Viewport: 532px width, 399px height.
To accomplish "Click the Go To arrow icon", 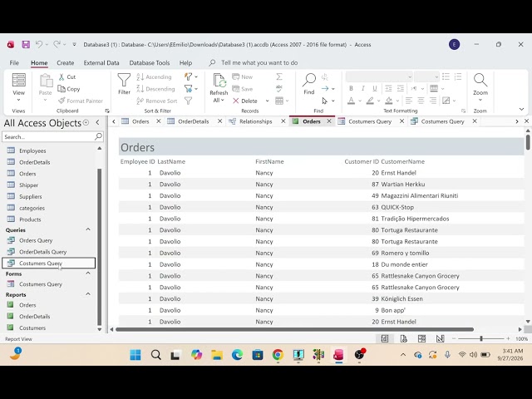I will (x=325, y=89).
